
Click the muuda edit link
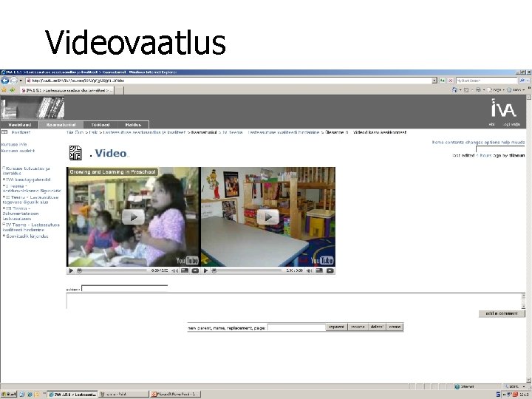click(519, 142)
